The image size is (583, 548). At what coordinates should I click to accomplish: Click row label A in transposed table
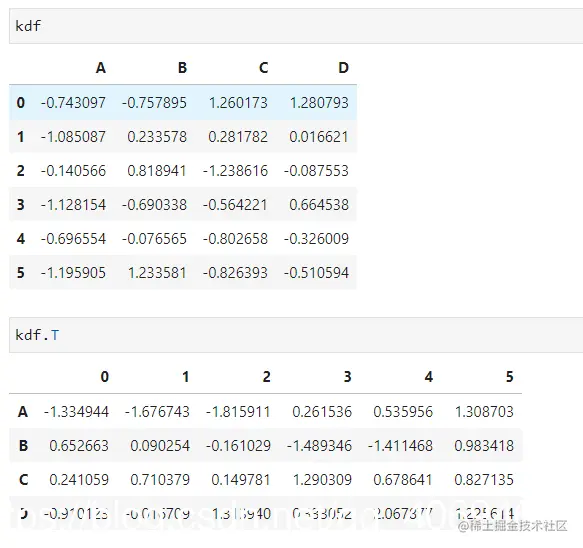pyautogui.click(x=23, y=412)
